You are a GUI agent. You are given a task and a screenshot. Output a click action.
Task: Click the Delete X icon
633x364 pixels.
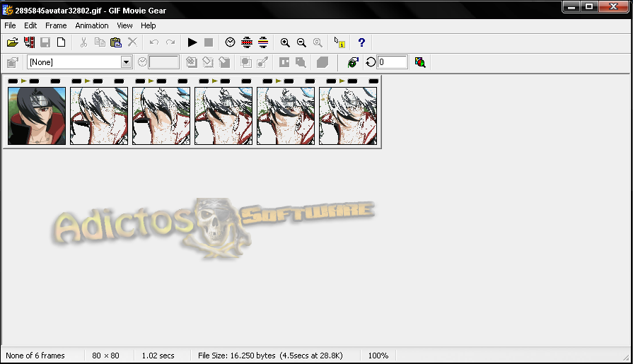tap(132, 42)
